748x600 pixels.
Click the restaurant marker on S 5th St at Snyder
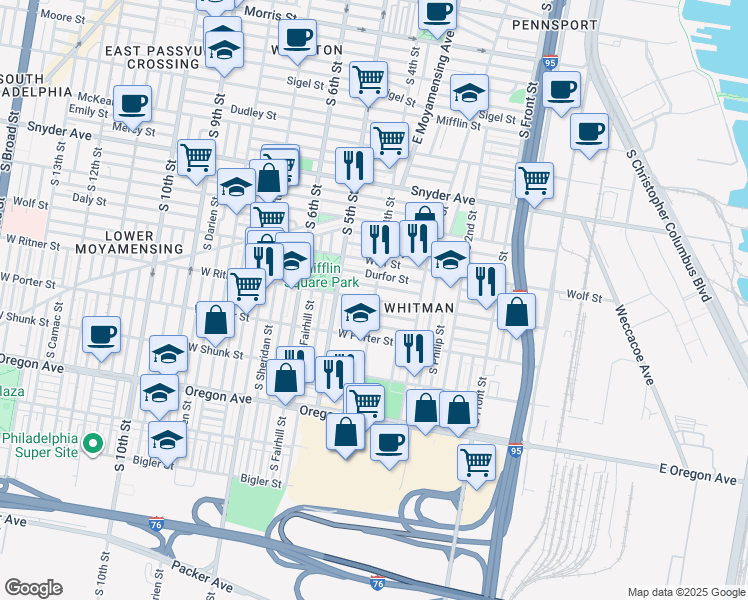[354, 170]
